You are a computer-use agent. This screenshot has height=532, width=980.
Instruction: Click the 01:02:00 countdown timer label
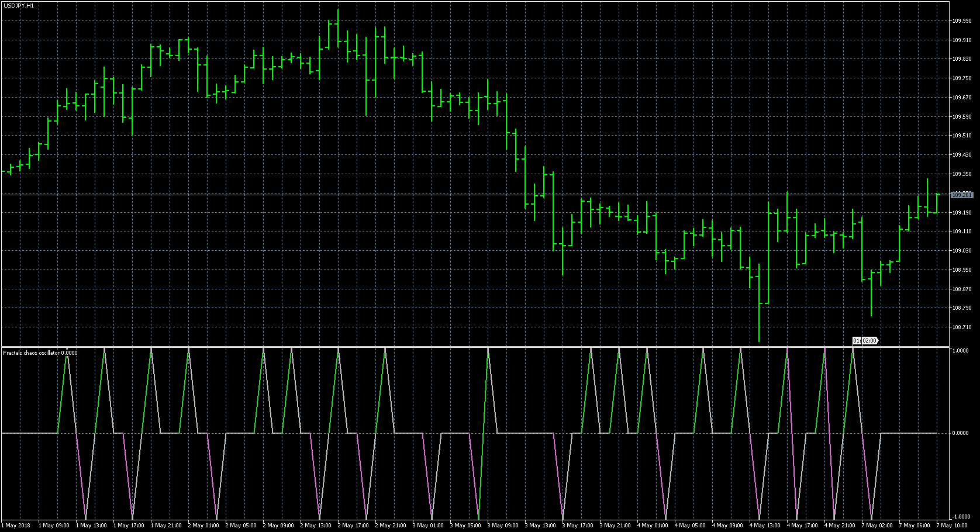(865, 340)
